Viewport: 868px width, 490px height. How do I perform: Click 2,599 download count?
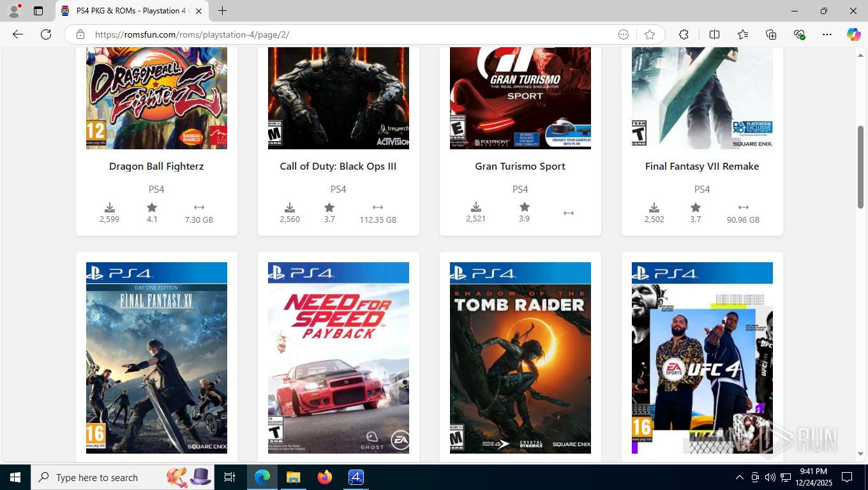tap(109, 219)
